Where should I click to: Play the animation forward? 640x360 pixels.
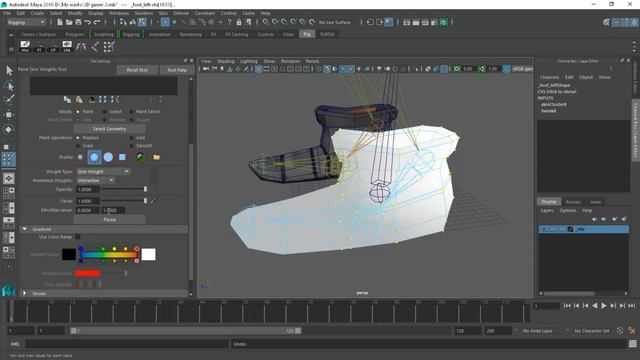[604, 306]
